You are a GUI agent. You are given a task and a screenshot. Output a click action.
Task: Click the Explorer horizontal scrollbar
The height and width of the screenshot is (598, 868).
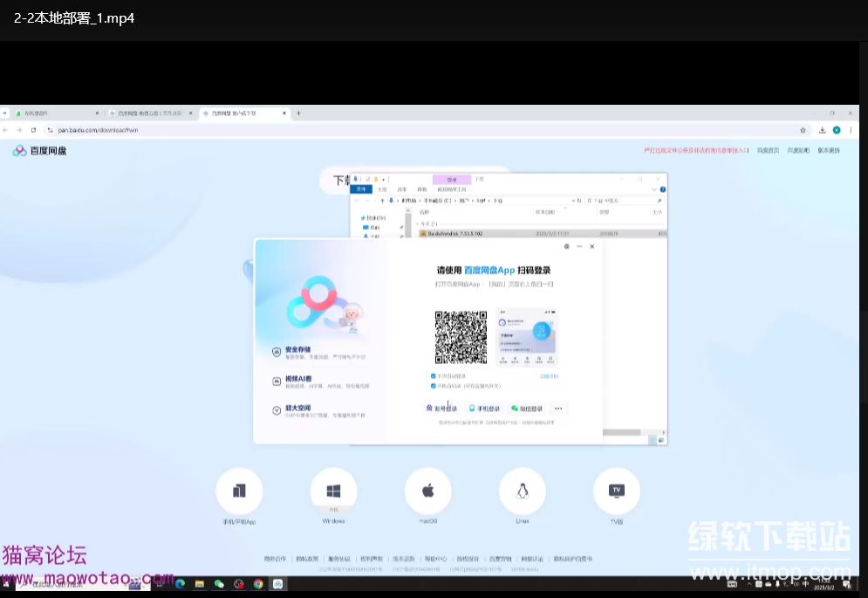pyautogui.click(x=621, y=432)
